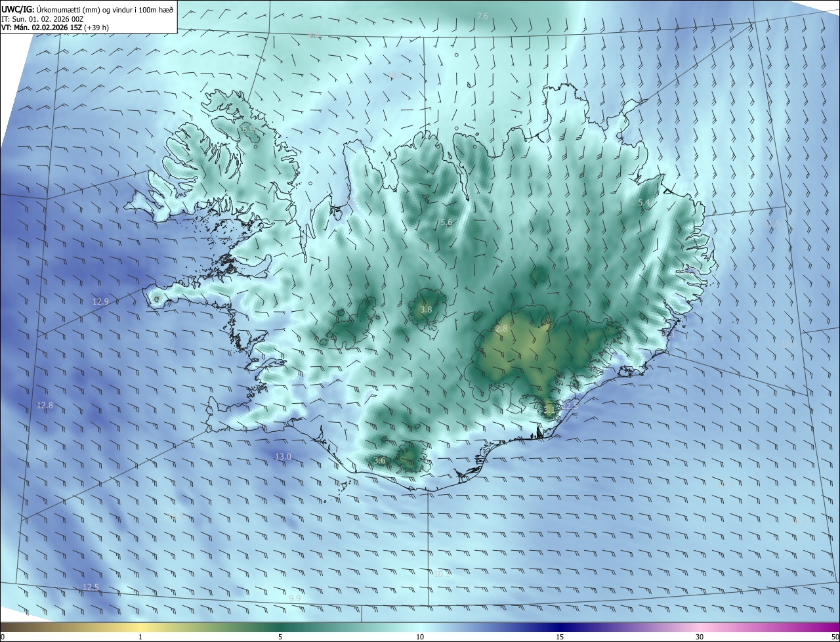Click the 11.1 value off the east coast
840x642 pixels.
pyautogui.click(x=788, y=343)
